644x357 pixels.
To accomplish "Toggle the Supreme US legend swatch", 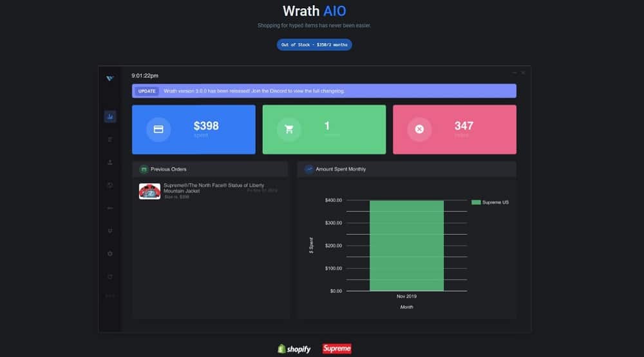I will pyautogui.click(x=476, y=202).
